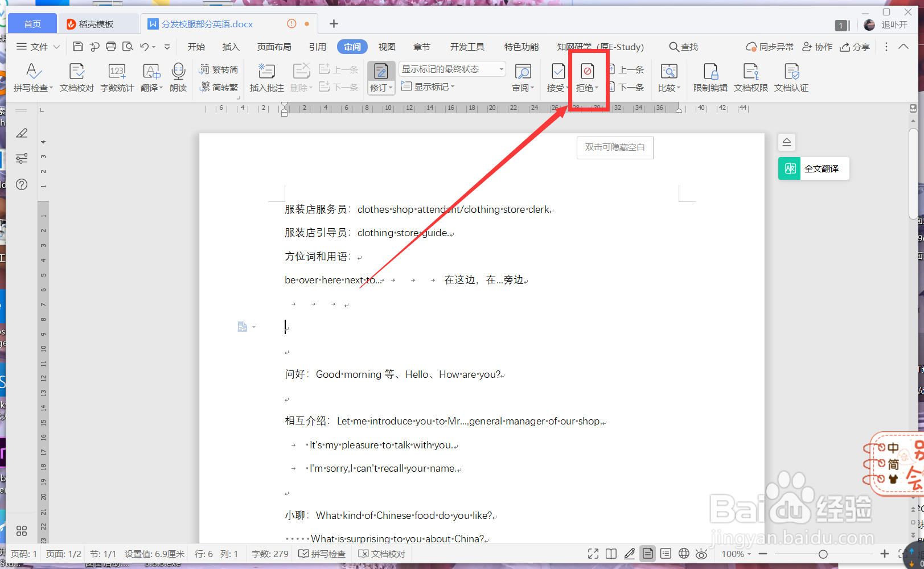Click the pen icon in left sidebar
This screenshot has width=924, height=569.
tap(22, 133)
